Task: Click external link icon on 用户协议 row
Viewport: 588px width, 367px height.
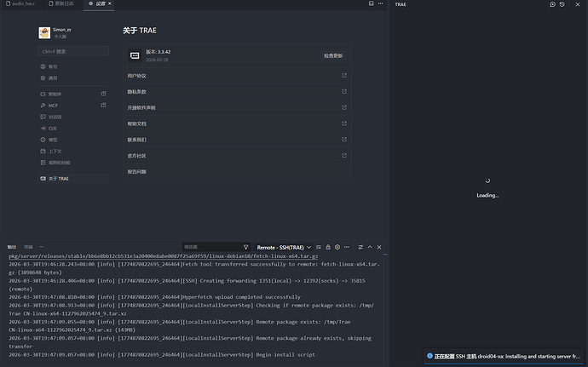Action: 344,76
